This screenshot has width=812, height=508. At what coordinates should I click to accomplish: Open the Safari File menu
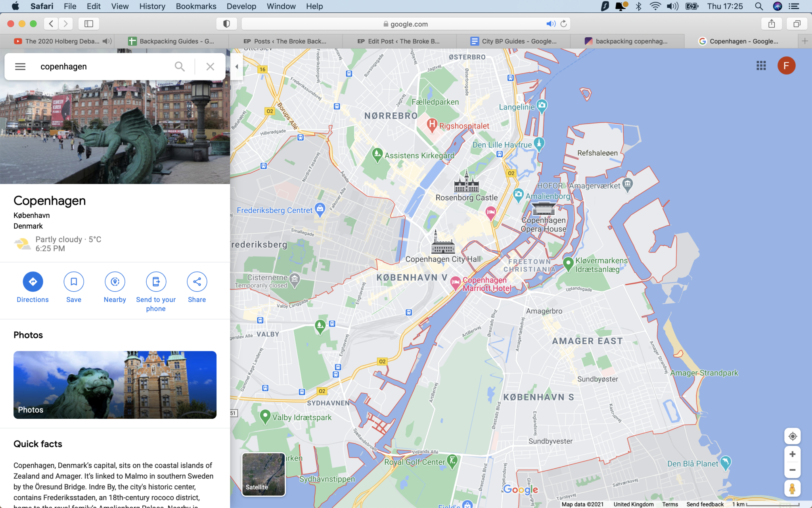click(70, 6)
